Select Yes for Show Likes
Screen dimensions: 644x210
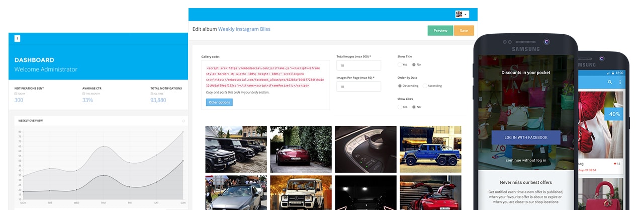400,107
